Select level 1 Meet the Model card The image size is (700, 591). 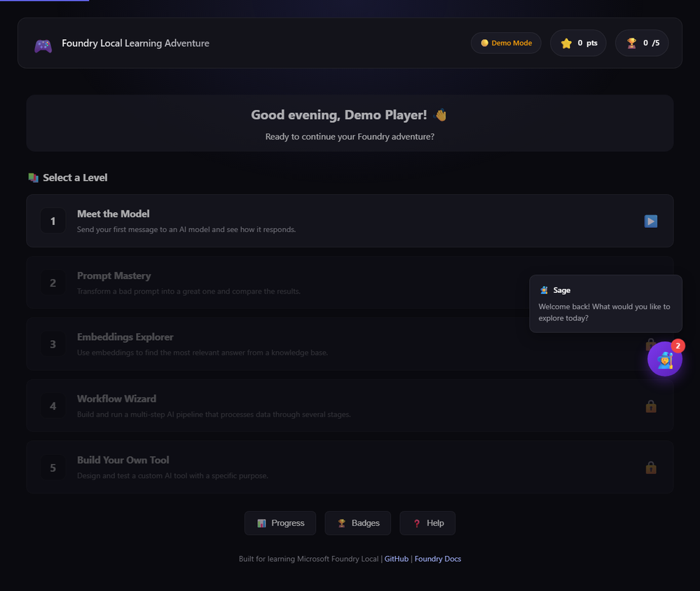(x=350, y=221)
